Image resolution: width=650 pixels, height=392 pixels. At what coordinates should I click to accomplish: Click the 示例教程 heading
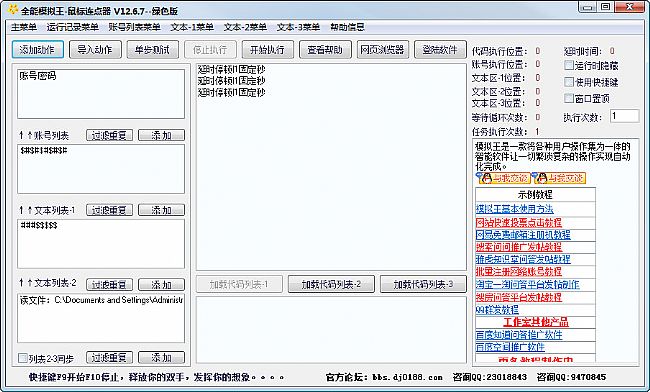pos(535,194)
